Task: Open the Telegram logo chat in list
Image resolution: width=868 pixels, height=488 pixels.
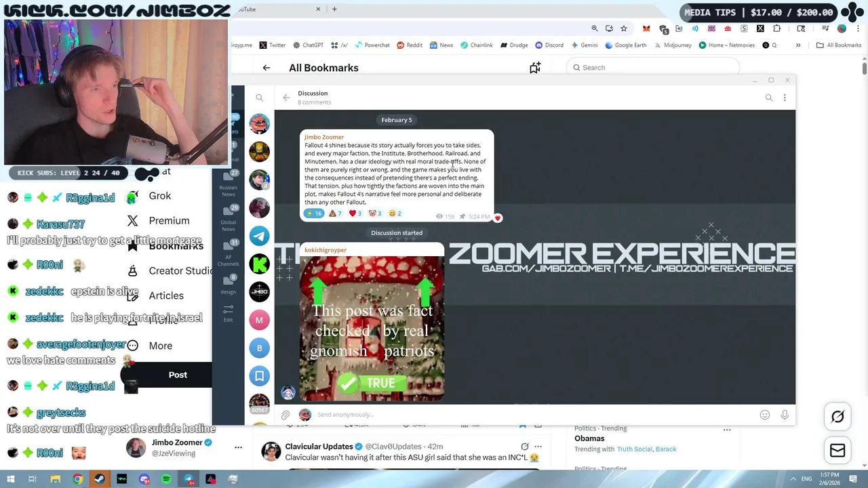Action: click(x=259, y=236)
